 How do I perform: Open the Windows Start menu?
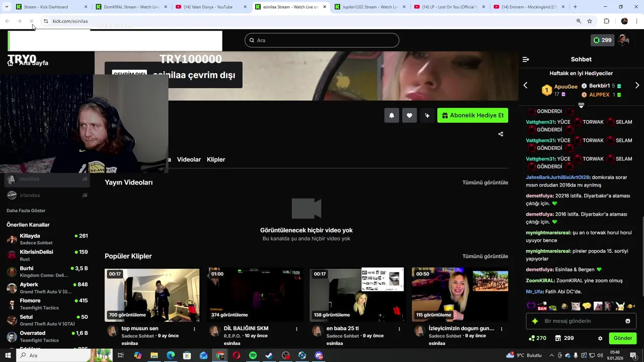click(8, 355)
